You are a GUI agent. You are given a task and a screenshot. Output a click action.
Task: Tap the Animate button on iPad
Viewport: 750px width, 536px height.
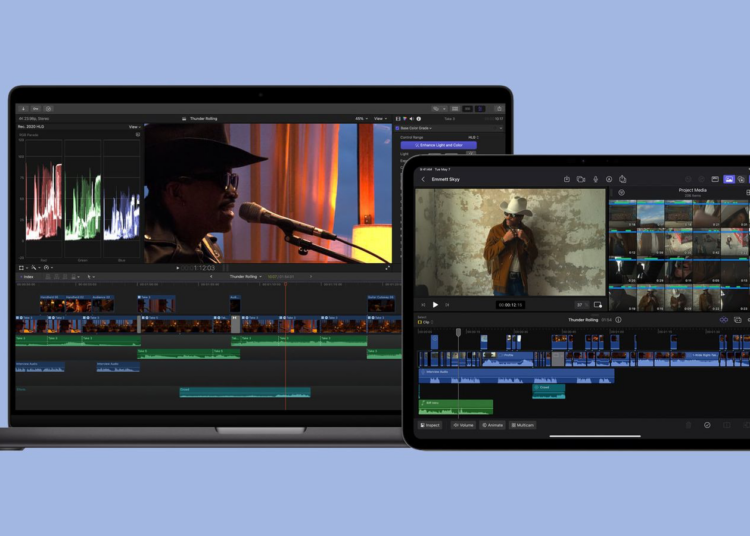tap(492, 425)
